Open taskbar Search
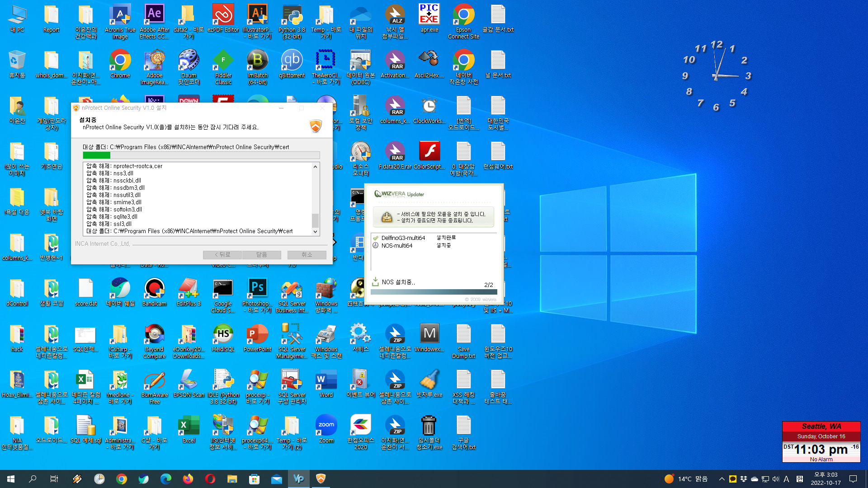Screen dimensions: 868x488 point(33,479)
